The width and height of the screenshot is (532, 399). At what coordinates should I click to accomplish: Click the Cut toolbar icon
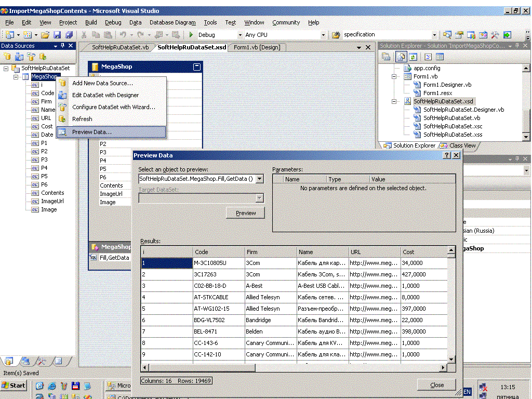pyautogui.click(x=84, y=35)
